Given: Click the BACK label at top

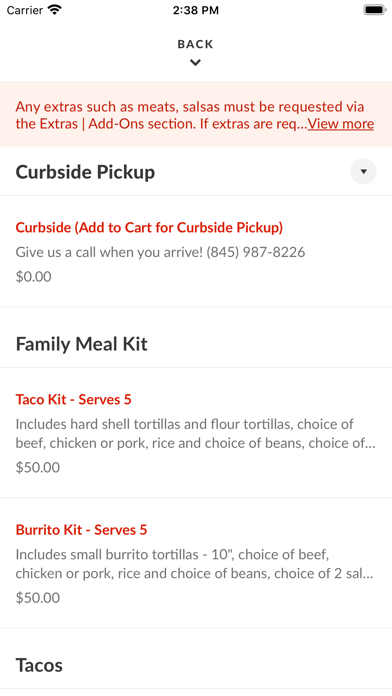Looking at the screenshot, I should (195, 44).
